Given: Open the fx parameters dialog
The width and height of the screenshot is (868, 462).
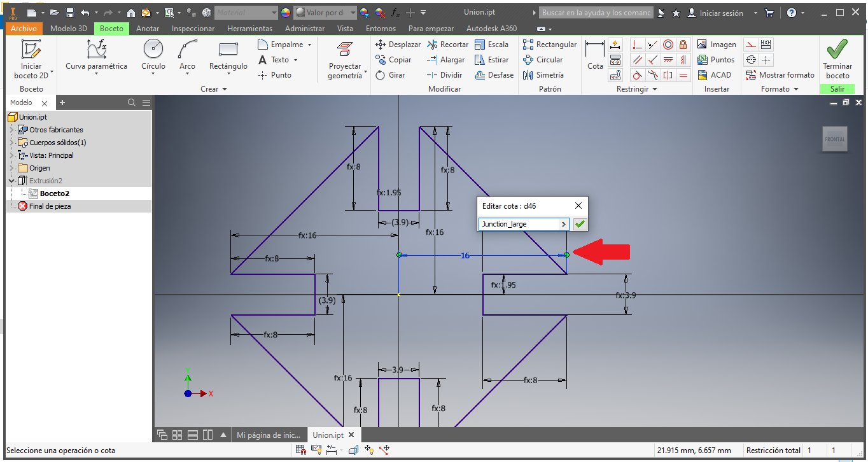Looking at the screenshot, I should pyautogui.click(x=395, y=13).
